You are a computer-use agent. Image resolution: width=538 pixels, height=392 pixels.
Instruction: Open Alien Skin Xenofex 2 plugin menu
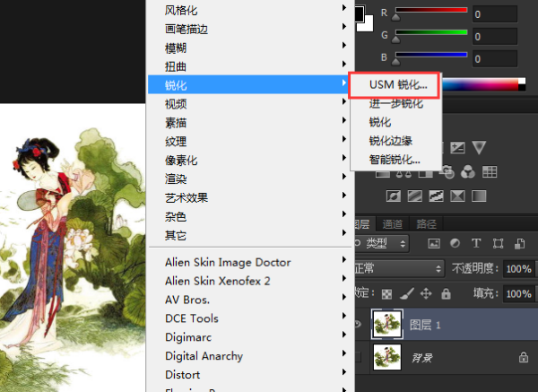pos(251,281)
